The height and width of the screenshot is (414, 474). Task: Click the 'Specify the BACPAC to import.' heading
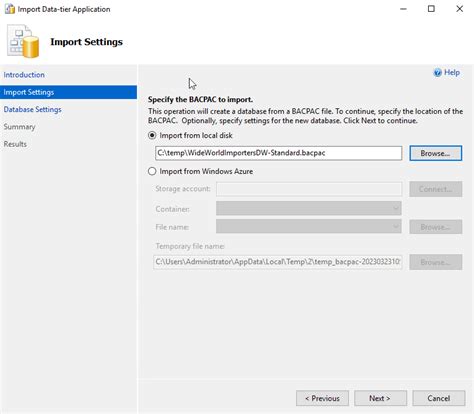click(x=200, y=99)
